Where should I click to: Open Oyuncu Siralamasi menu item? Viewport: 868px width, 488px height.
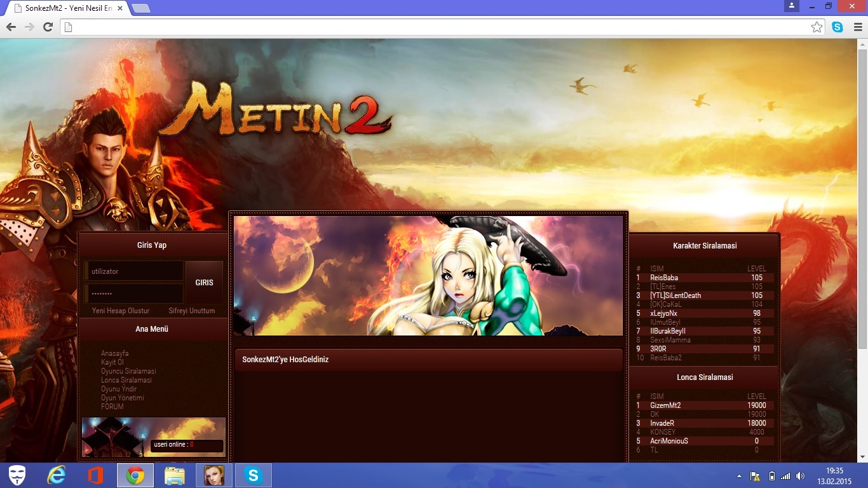coord(128,371)
